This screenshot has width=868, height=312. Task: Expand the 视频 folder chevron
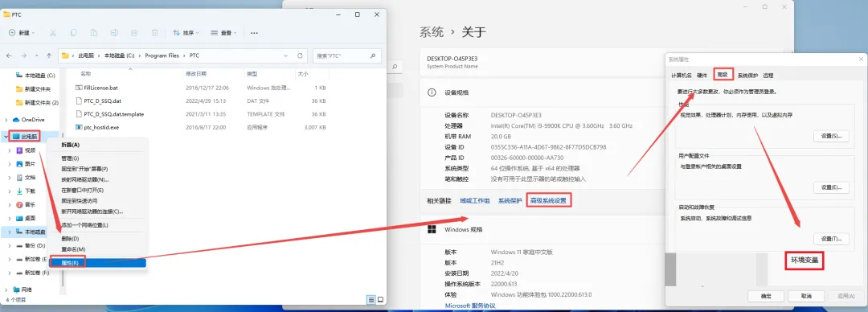coord(10,150)
